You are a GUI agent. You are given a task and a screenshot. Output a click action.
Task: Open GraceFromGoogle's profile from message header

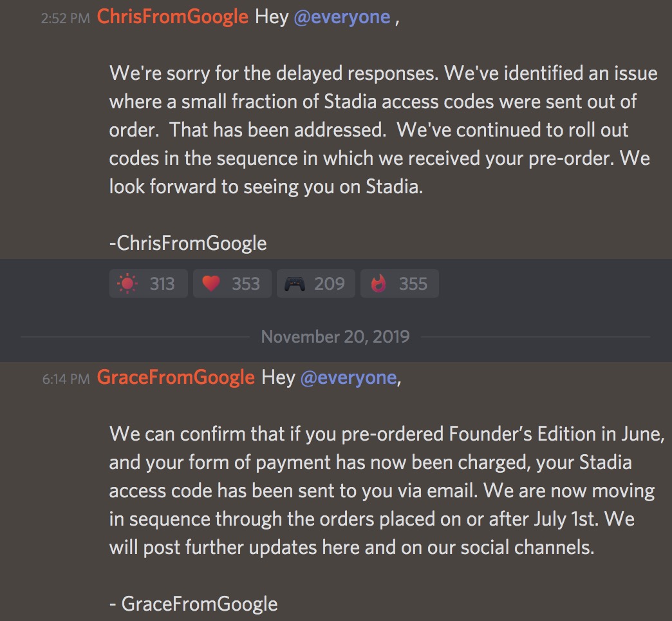(176, 377)
